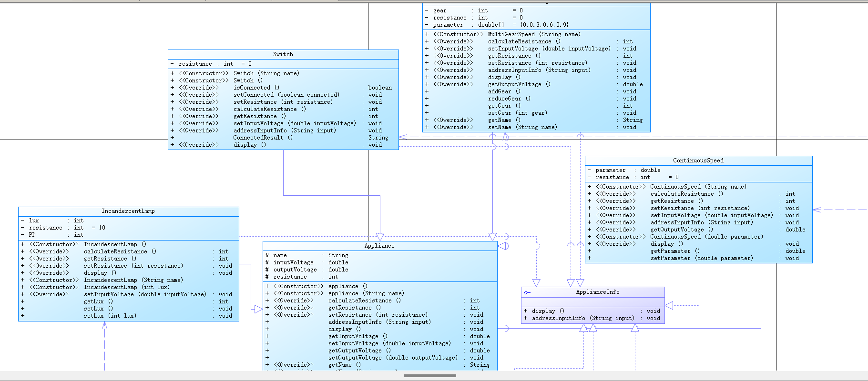This screenshot has height=381, width=868.
Task: Select the IncandescentLamp class title
Action: click(128, 211)
